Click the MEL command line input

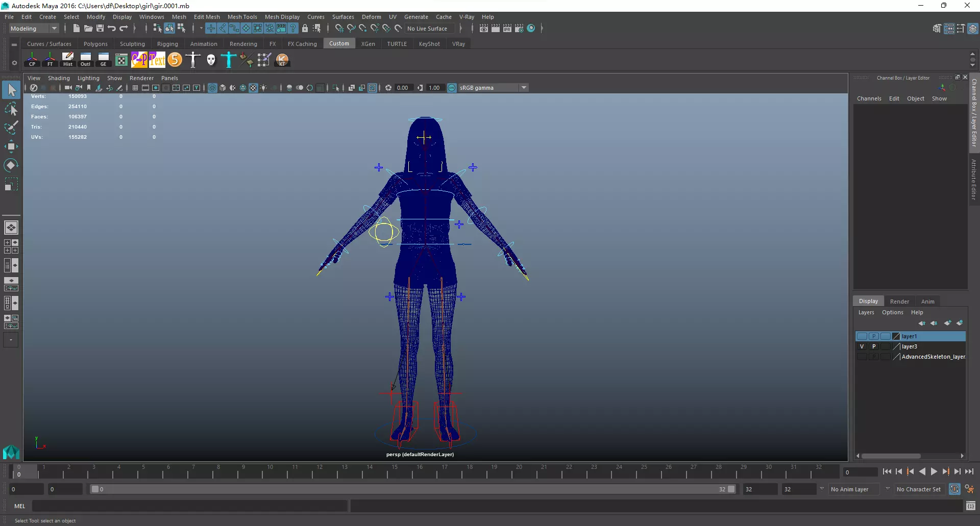(190, 506)
